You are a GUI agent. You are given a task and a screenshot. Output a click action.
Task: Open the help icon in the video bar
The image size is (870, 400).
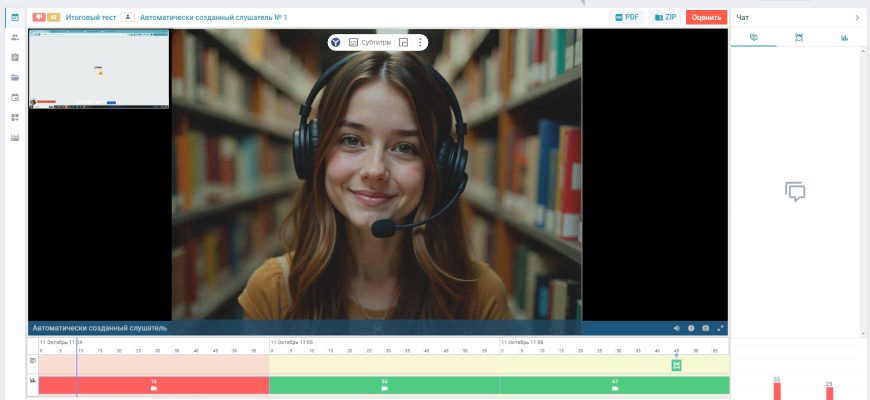point(691,328)
